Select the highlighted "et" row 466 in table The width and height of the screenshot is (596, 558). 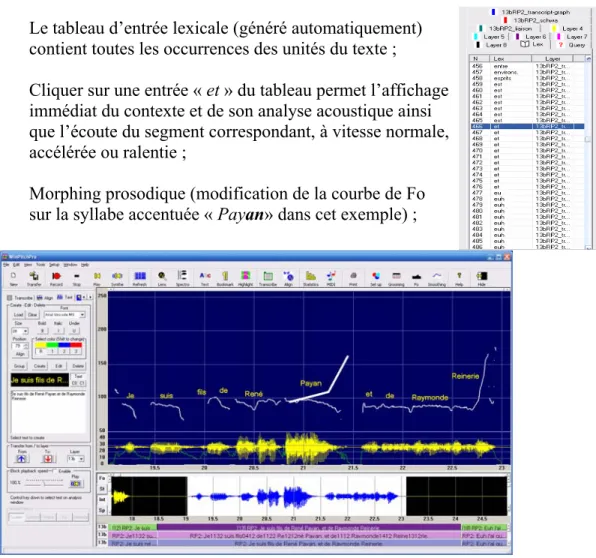point(527,126)
